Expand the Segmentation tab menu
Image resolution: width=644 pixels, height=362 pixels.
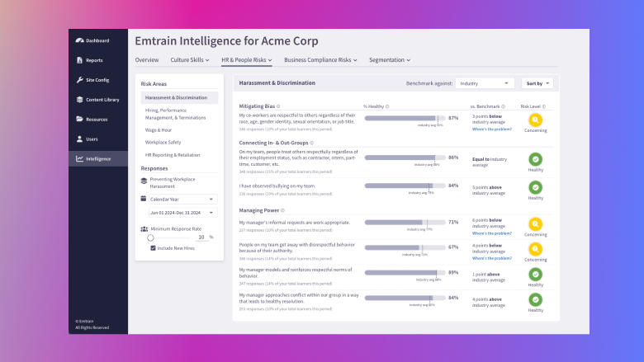click(390, 60)
